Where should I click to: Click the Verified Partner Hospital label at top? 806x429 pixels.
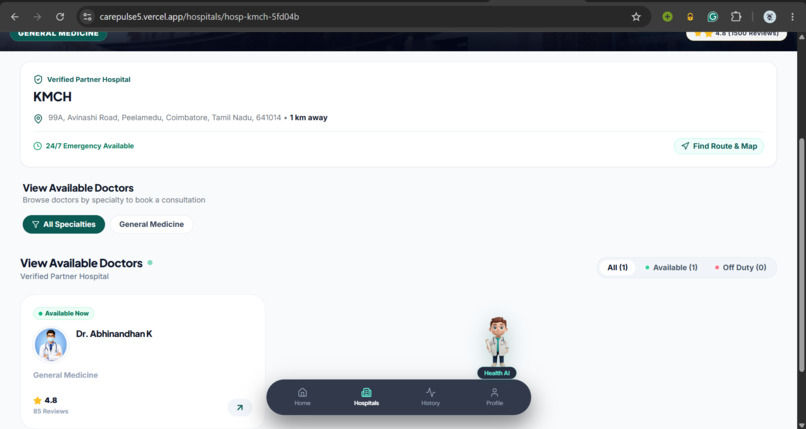tap(88, 80)
